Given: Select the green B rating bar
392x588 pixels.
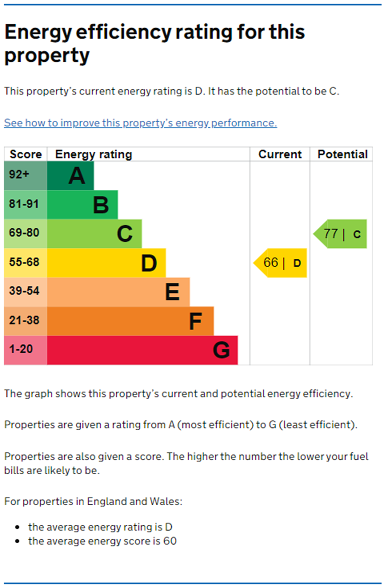Looking at the screenshot, I should [x=82, y=205].
